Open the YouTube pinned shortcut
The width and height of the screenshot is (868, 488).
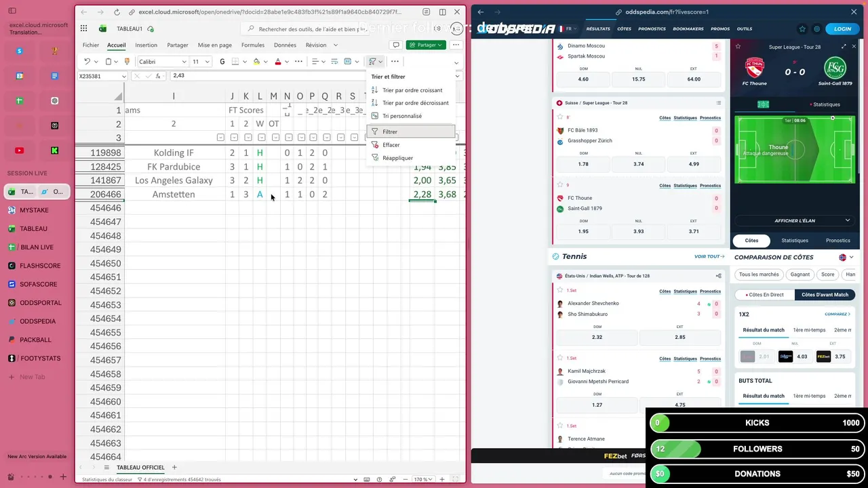tap(20, 150)
